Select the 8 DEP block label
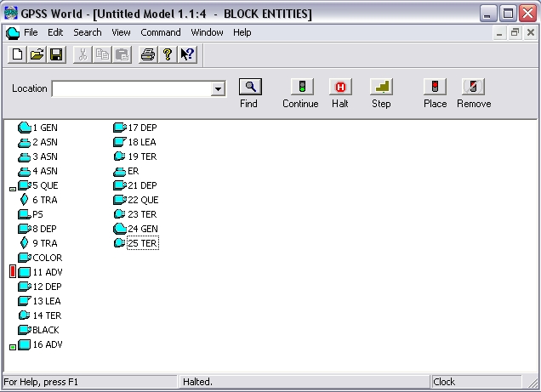Viewport: 541px width, 392px height. (44, 229)
